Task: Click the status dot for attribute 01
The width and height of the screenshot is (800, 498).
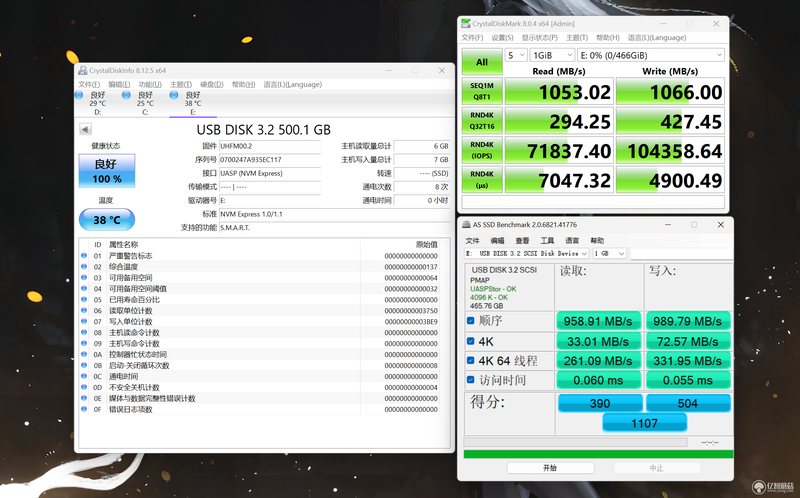Action: (x=84, y=256)
